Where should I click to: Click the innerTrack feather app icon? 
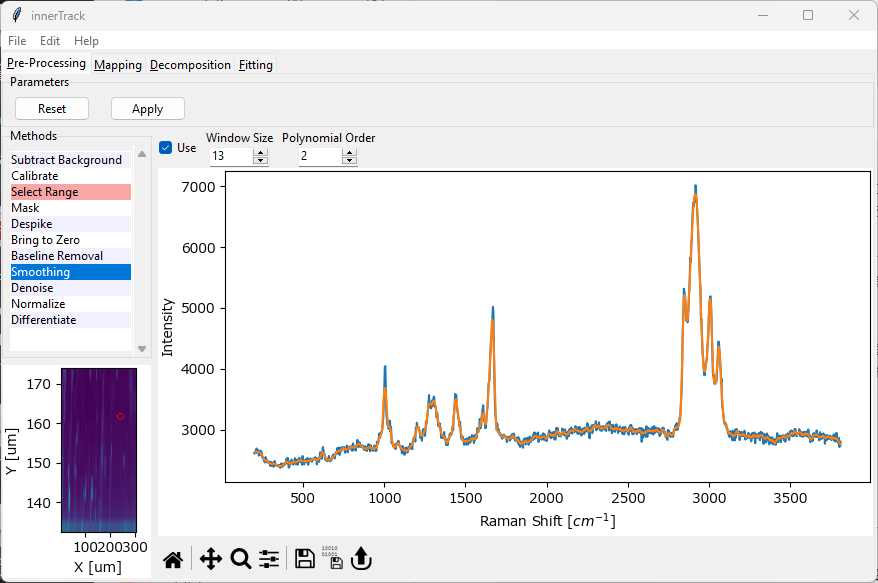16,15
